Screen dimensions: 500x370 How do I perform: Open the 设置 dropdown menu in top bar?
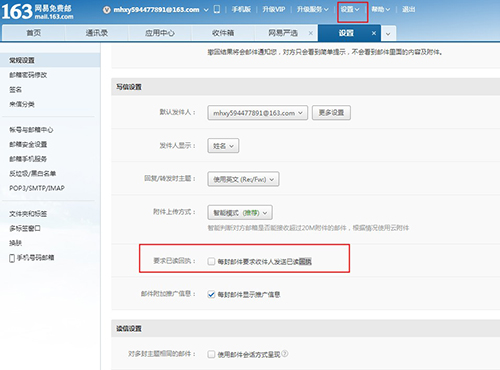[x=350, y=9]
